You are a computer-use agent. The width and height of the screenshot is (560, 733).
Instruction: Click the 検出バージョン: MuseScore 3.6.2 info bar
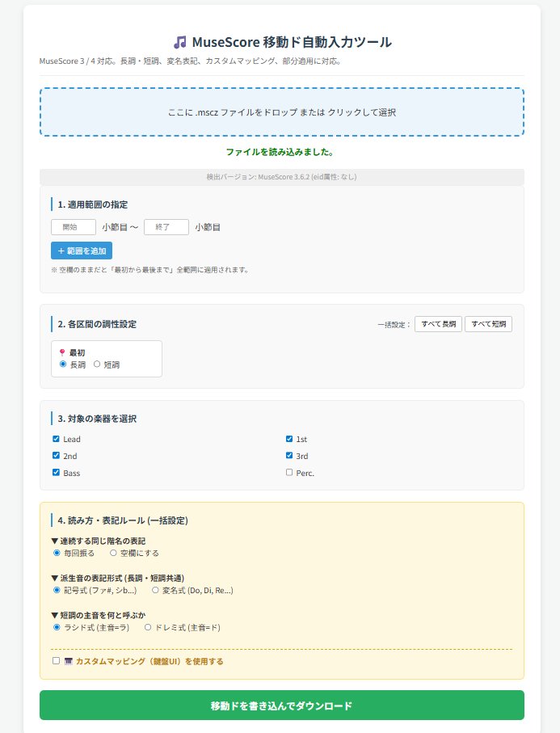282,177
